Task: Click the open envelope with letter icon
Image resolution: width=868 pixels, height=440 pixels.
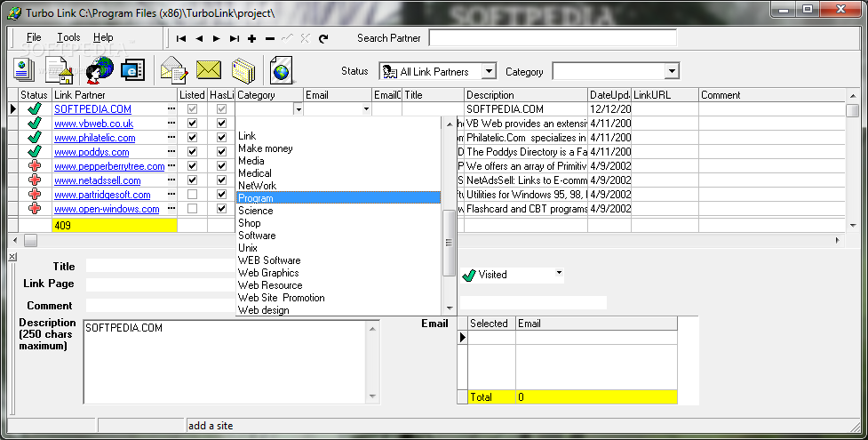Action: tap(174, 70)
